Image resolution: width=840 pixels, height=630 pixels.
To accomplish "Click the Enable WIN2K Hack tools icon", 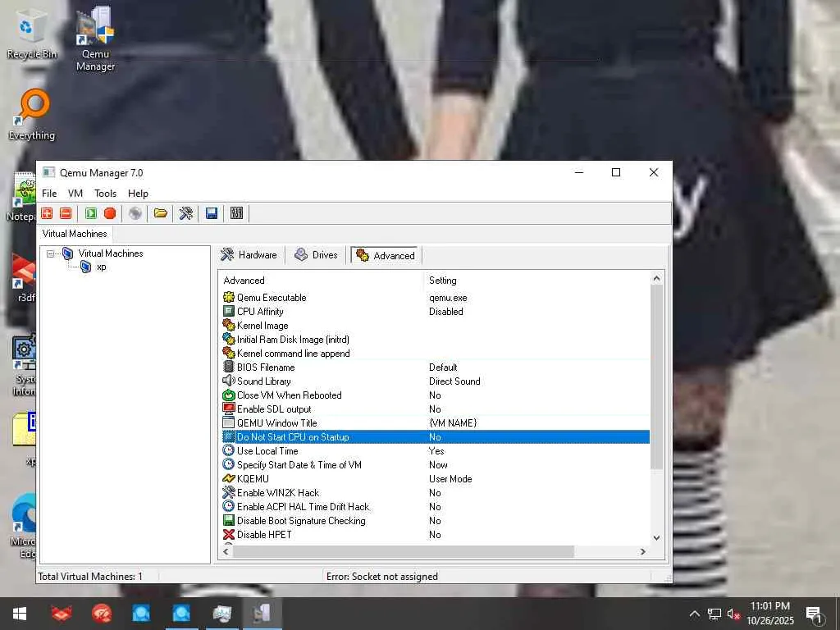I will click(229, 492).
